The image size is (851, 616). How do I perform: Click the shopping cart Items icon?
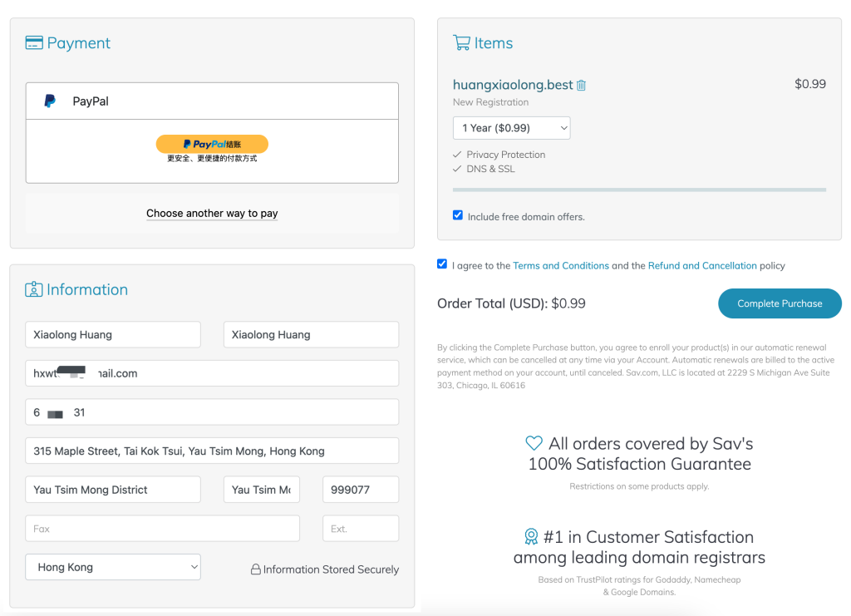(461, 42)
